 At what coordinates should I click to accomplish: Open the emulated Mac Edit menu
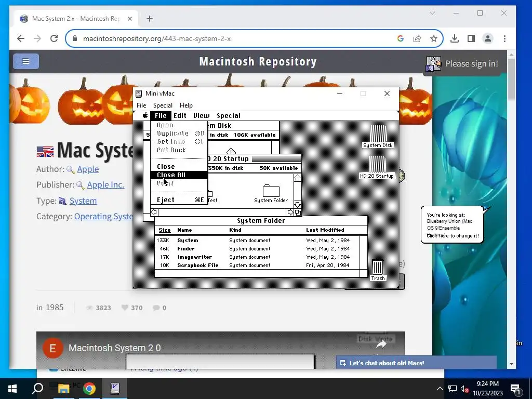point(180,115)
